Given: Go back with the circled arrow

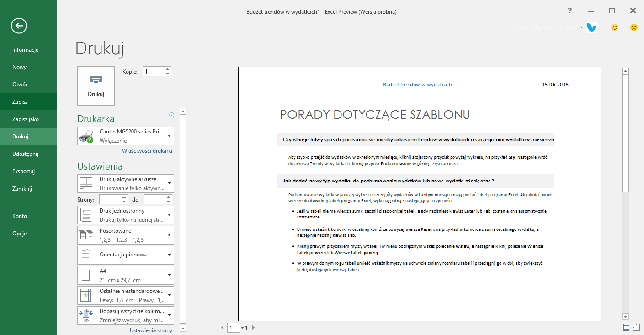Looking at the screenshot, I should (x=19, y=26).
